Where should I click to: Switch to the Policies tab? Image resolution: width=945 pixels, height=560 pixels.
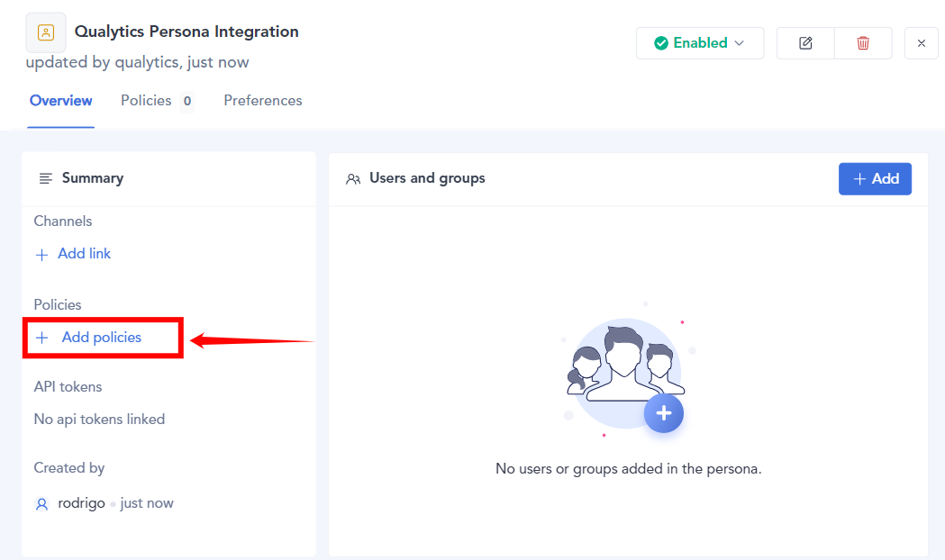click(x=146, y=101)
